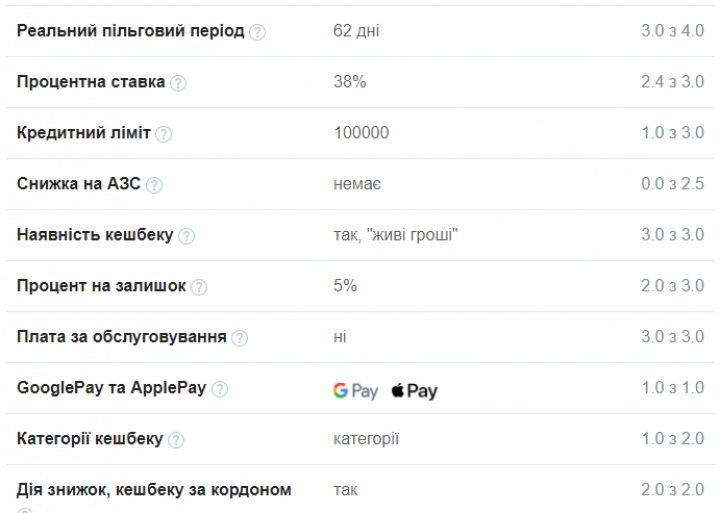720x513 pixels.
Task: Click question mark beside Процентна ставка
Action: 178,83
